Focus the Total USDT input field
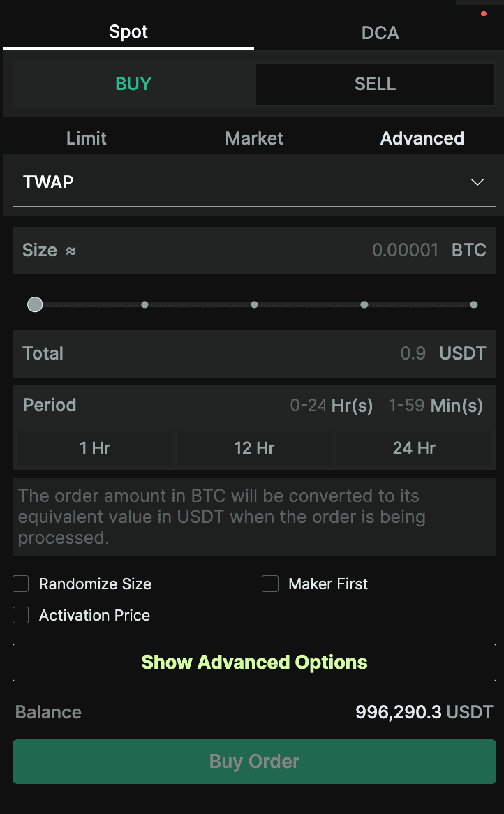 (x=254, y=353)
